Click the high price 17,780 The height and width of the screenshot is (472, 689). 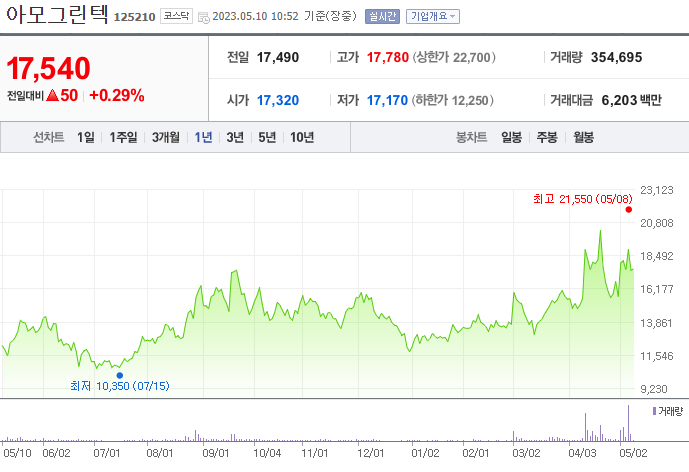pyautogui.click(x=388, y=57)
